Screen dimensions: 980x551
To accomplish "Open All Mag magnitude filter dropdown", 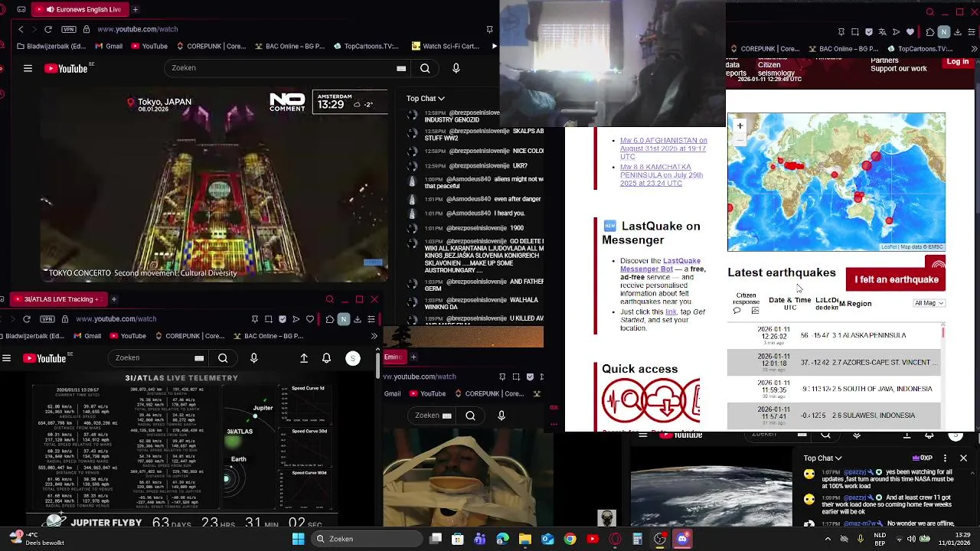I will [929, 303].
